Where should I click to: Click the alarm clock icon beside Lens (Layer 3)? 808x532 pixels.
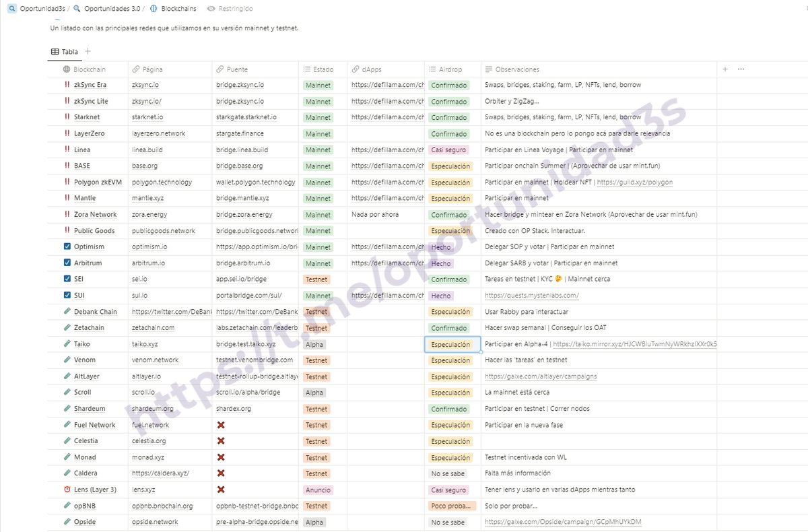point(67,490)
